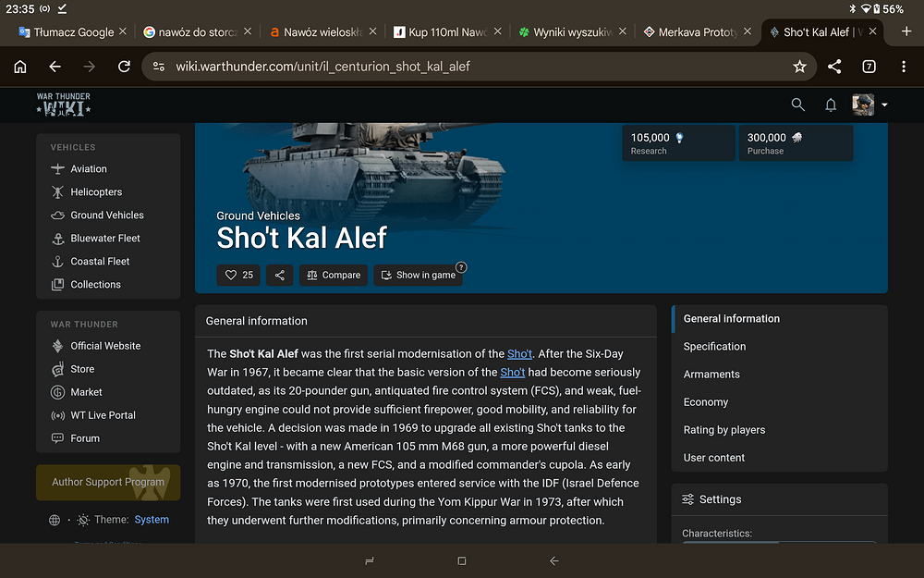Screen dimensions: 924x578
Task: Click the War Thunder Wiki logo
Action: click(64, 105)
